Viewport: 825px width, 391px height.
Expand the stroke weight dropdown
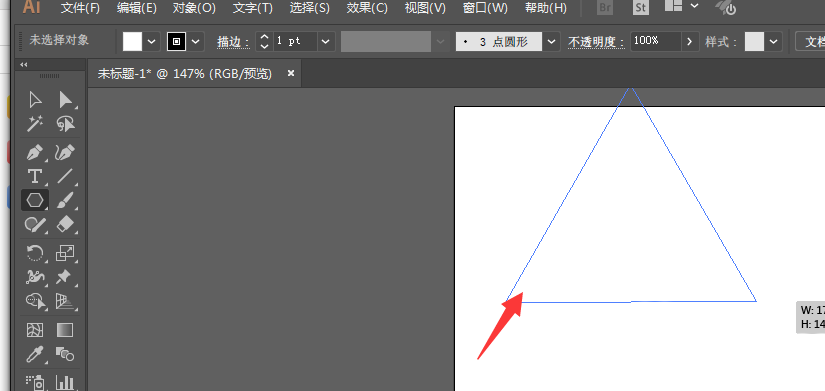click(326, 42)
